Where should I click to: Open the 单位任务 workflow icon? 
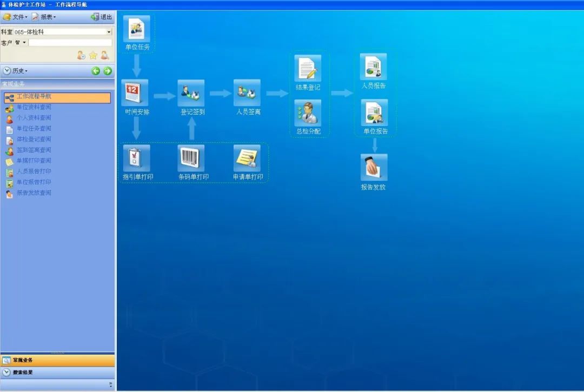click(x=136, y=29)
